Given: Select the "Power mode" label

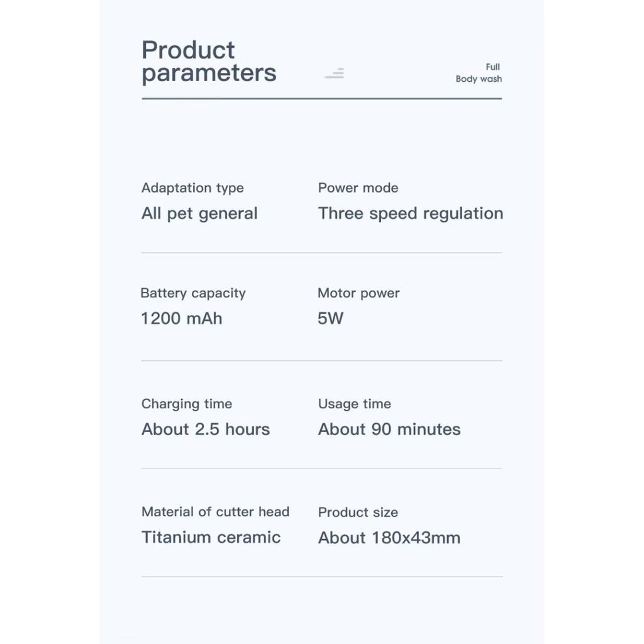Looking at the screenshot, I should point(358,188).
